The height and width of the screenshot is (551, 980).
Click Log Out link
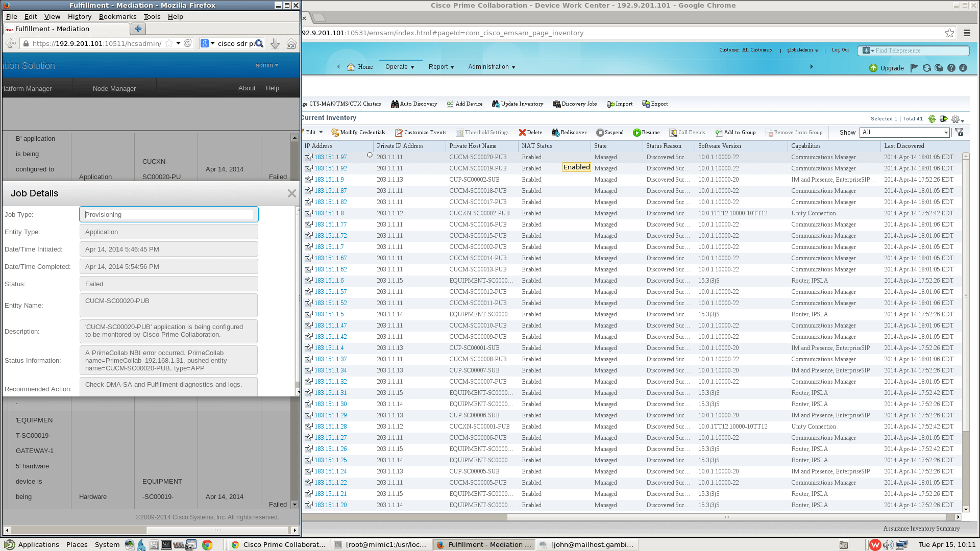pyautogui.click(x=840, y=50)
